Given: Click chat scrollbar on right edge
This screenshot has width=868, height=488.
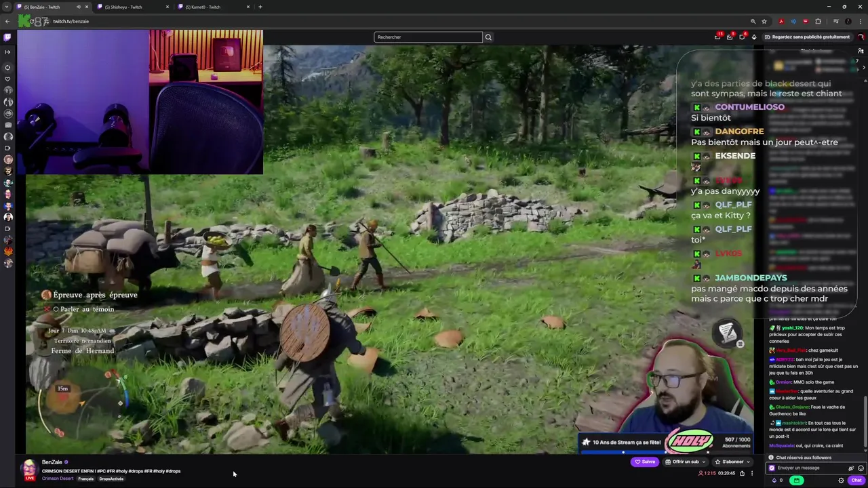Looking at the screenshot, I should [x=865, y=420].
